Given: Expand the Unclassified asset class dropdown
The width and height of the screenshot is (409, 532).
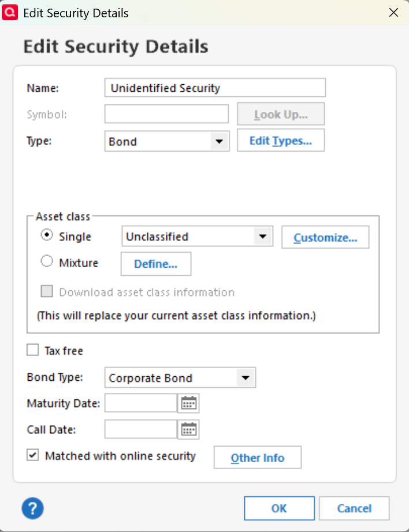Looking at the screenshot, I should coord(262,237).
